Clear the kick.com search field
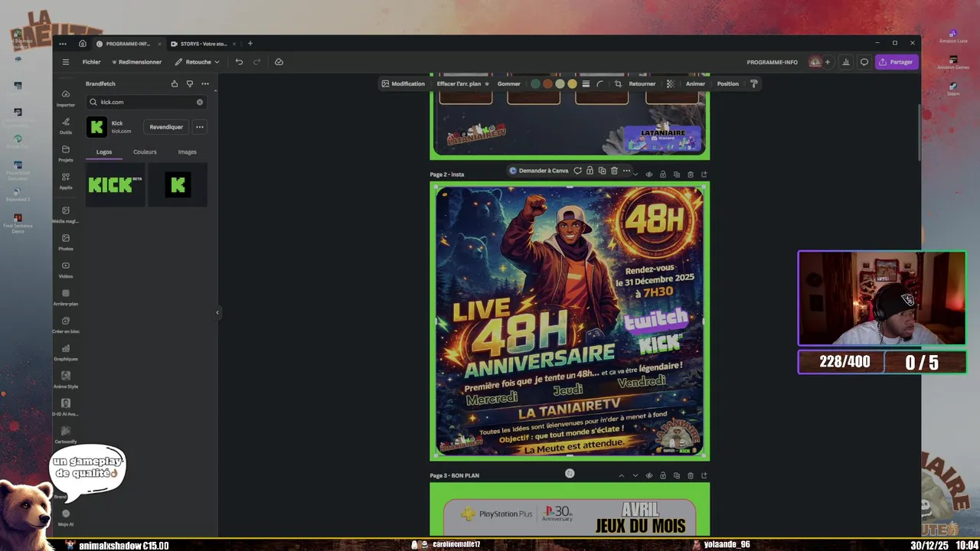The height and width of the screenshot is (551, 980). coord(200,102)
